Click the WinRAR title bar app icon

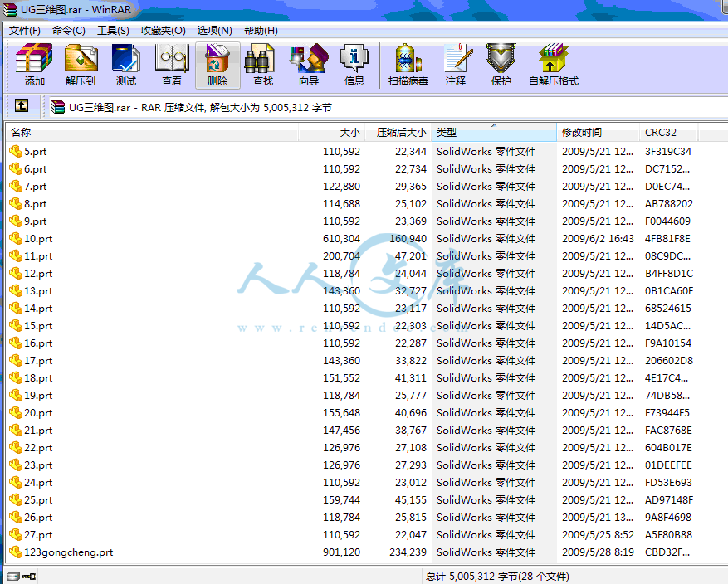[x=10, y=9]
